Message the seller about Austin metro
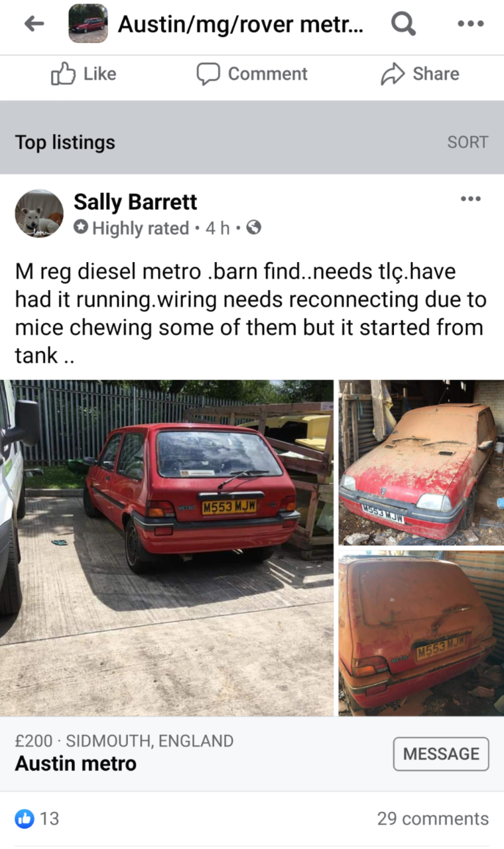Viewport: 504px width, 849px height. pos(441,753)
